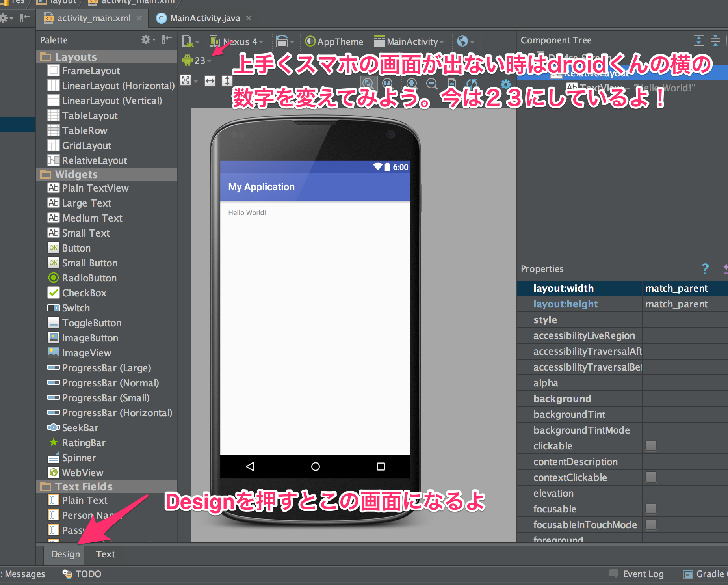Toggle layout height vertical-arrows icon
The image size is (728, 585).
[x=227, y=81]
